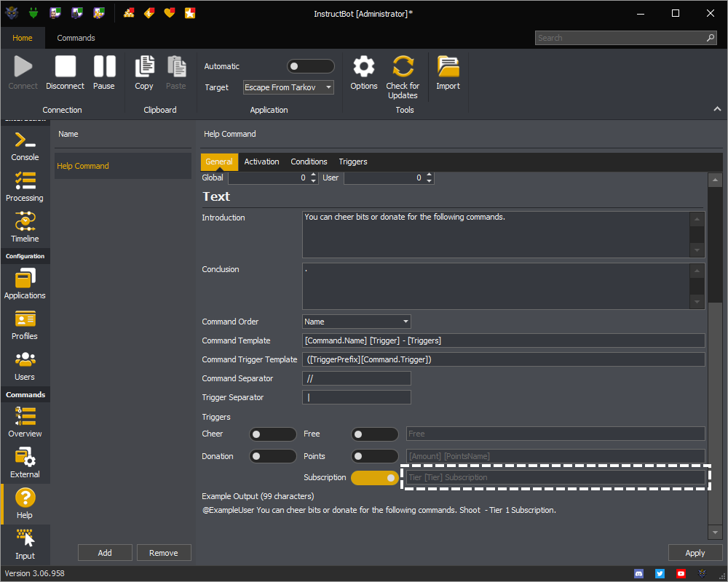This screenshot has width=728, height=582.
Task: Click the Command Trigger Template field
Action: (x=503, y=359)
